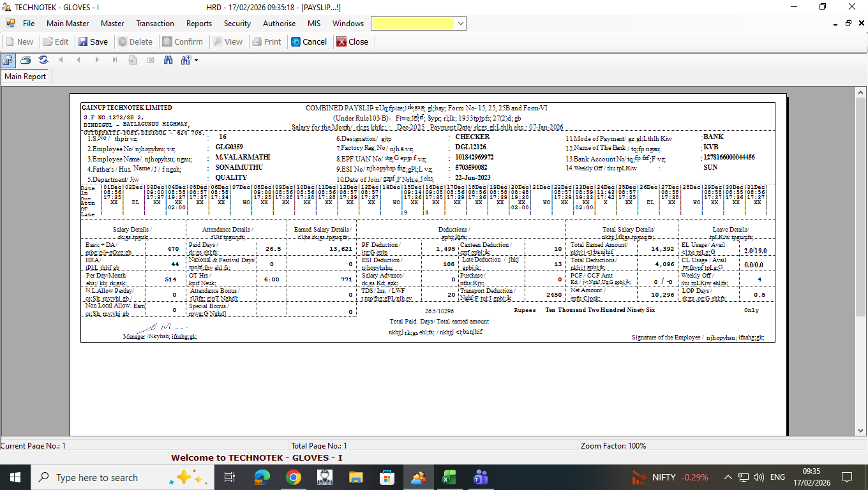This screenshot has width=868, height=490.
Task: Open the Main Master menu
Action: click(x=68, y=24)
